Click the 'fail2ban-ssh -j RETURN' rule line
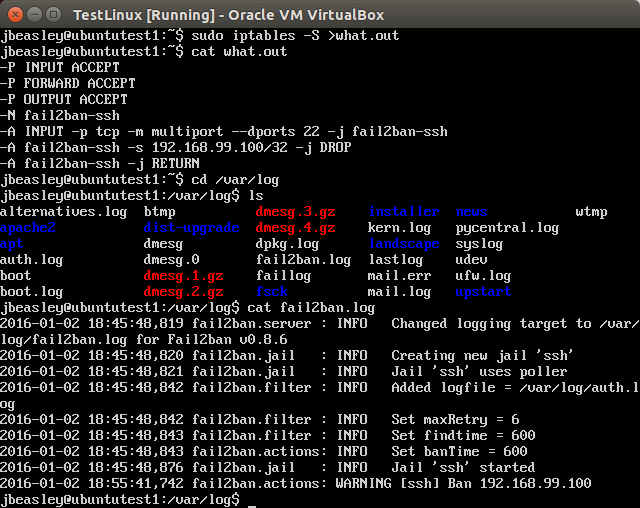The image size is (640, 508). coord(100,163)
